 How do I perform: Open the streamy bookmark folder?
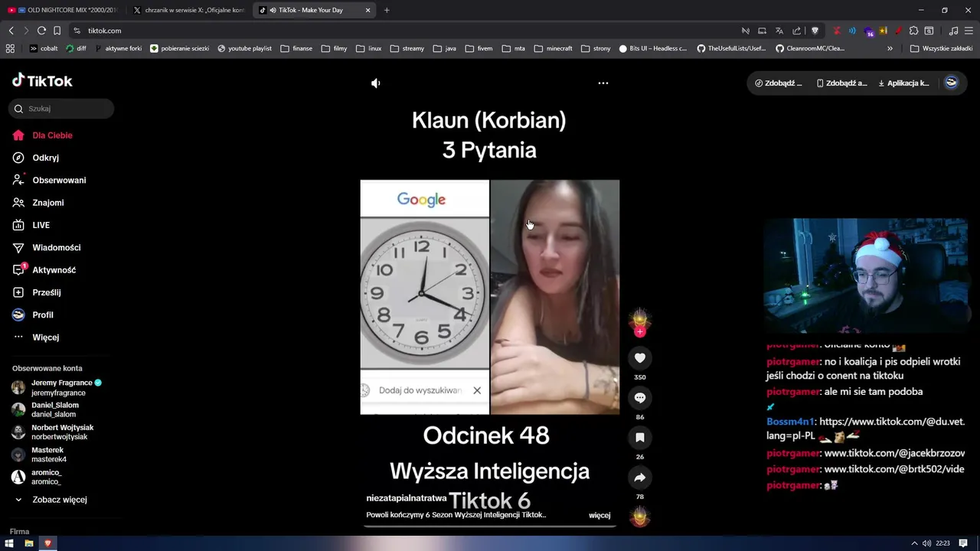point(407,48)
